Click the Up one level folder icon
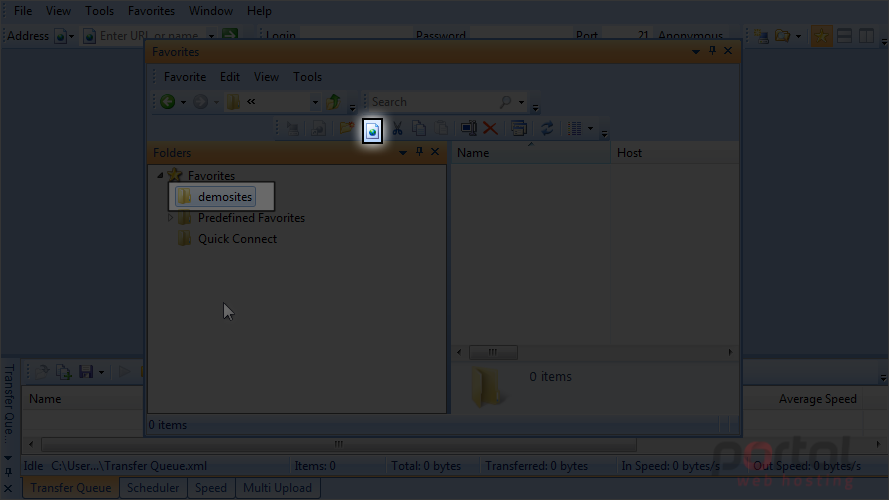The height and width of the screenshot is (500, 889). pos(333,101)
